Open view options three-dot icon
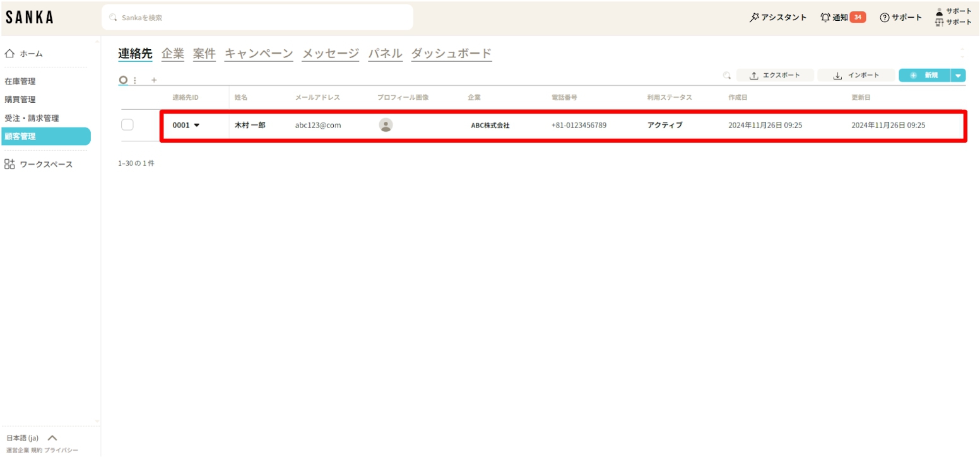 click(135, 80)
